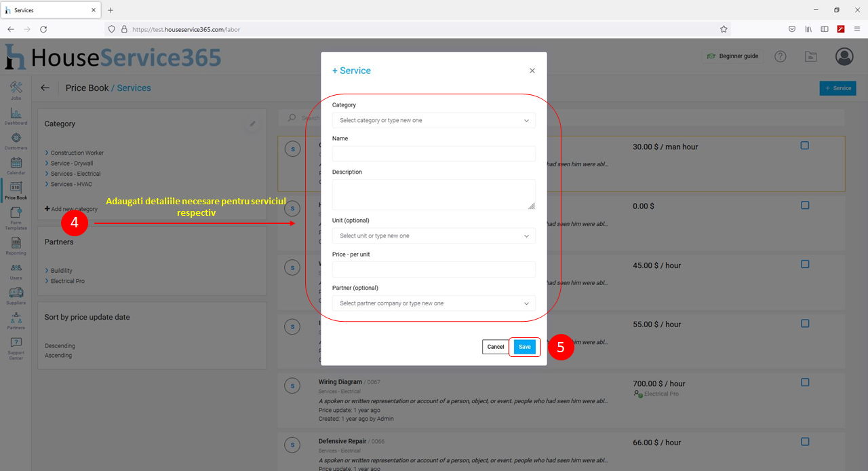Check the 30.00 $ / man hour service checkbox
This screenshot has width=868, height=471.
pos(805,145)
